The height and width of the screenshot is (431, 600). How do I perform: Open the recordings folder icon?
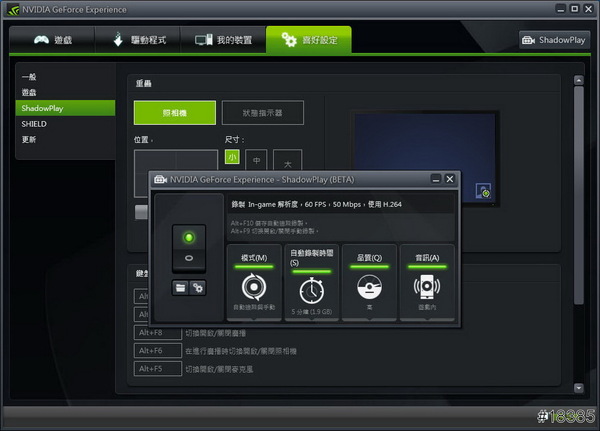[181, 287]
